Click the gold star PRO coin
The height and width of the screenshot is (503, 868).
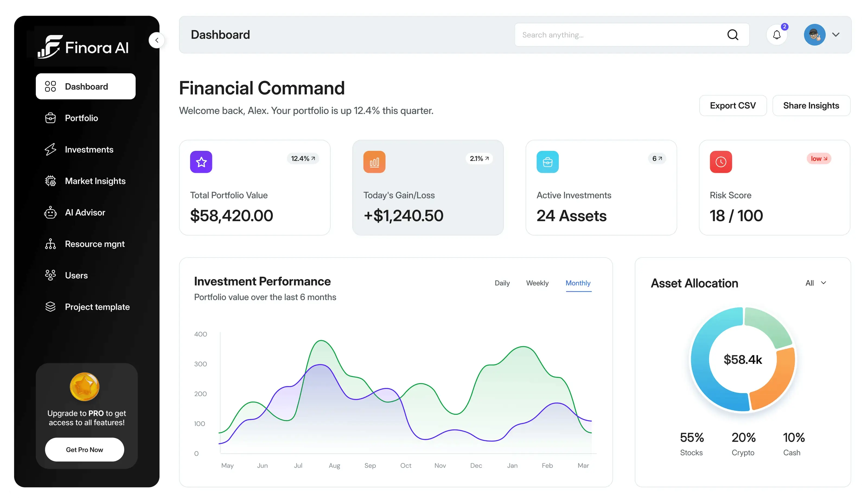pos(84,387)
